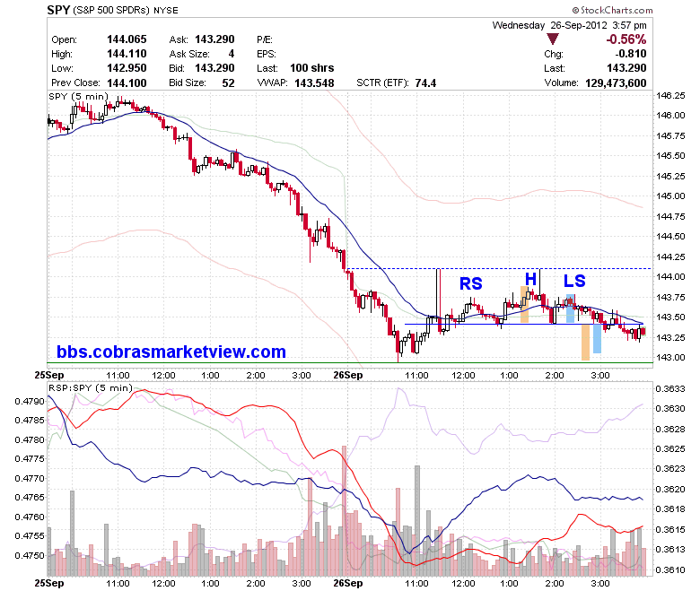
Task: Click the SPY (5 min) panel label
Action: [79, 96]
